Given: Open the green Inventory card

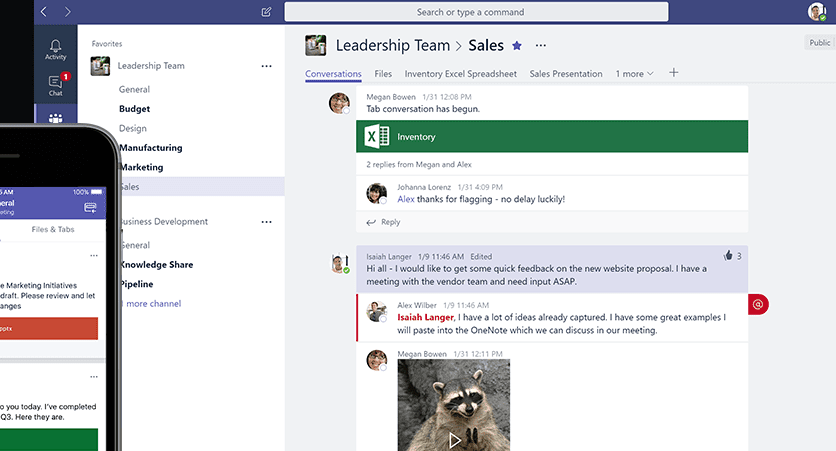Looking at the screenshot, I should click(552, 136).
